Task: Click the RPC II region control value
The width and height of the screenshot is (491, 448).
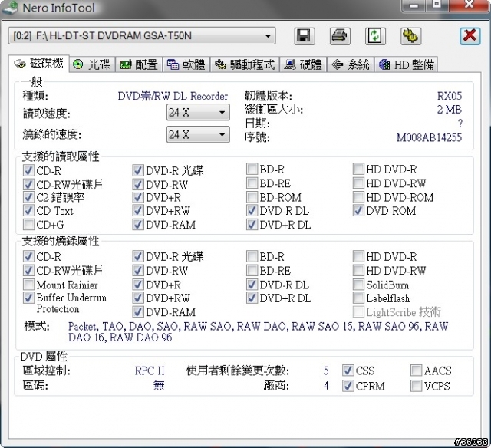Action: click(150, 371)
